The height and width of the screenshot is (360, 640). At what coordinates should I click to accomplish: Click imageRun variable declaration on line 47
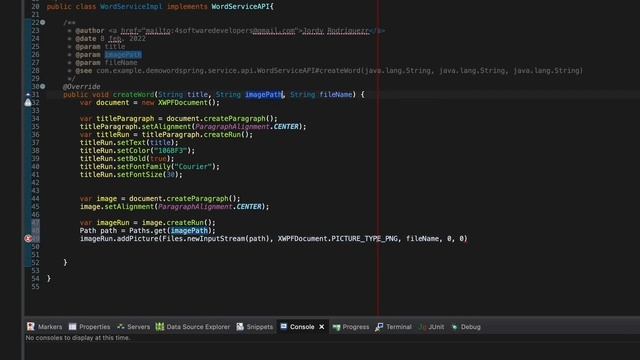click(x=113, y=223)
